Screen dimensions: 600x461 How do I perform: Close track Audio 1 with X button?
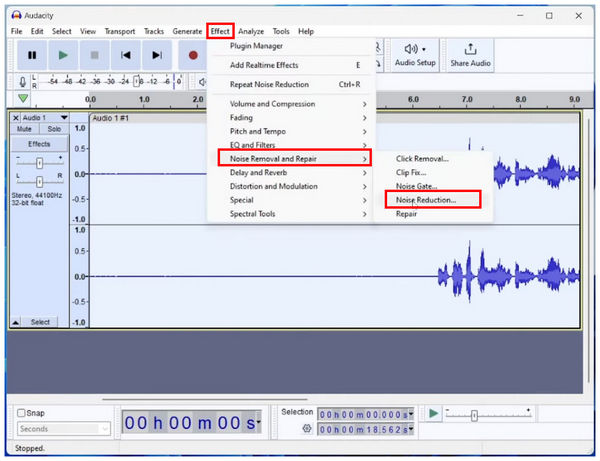tap(16, 118)
